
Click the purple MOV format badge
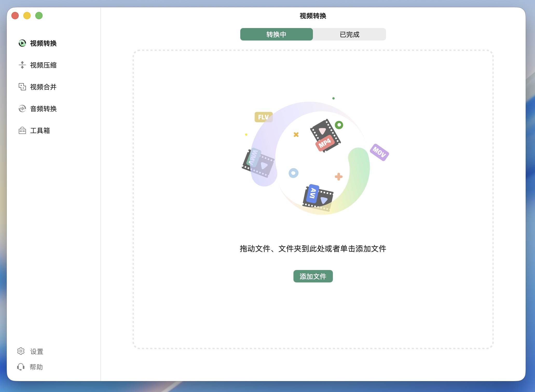click(x=379, y=152)
